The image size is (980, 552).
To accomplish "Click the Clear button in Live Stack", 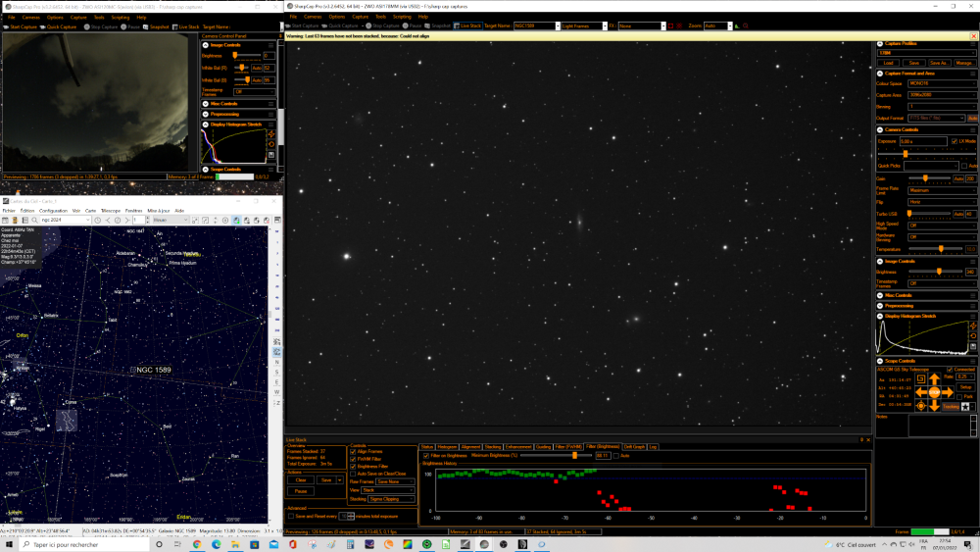I will pos(301,480).
